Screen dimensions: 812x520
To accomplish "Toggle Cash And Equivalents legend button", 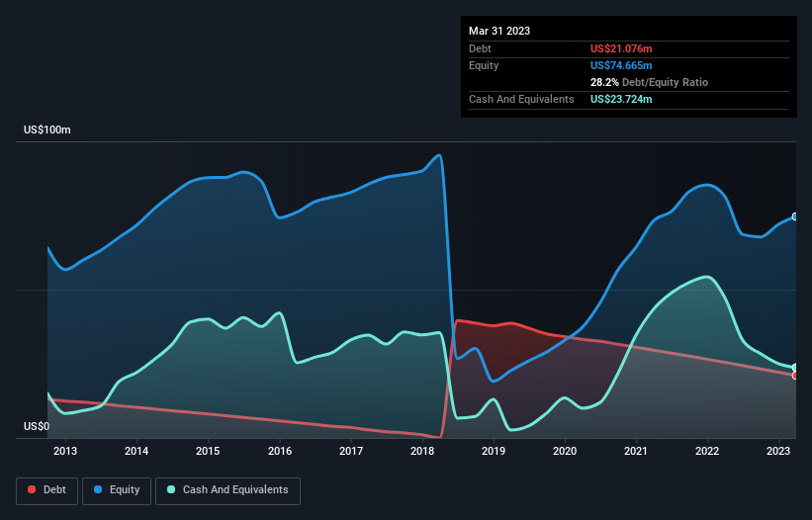I will [x=227, y=490].
